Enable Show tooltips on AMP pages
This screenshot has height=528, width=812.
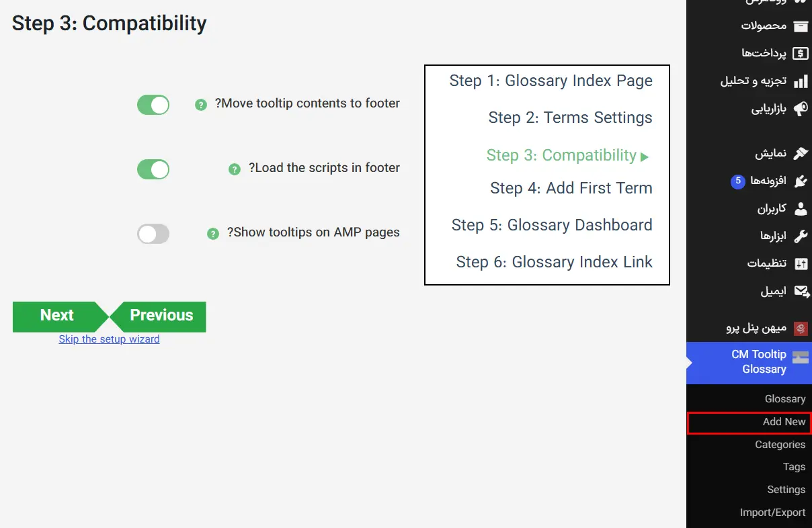tap(153, 234)
